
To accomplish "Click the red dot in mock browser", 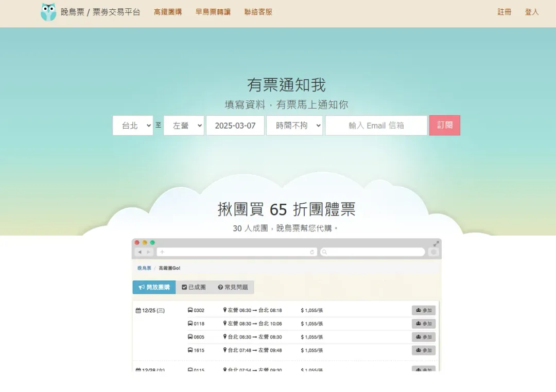I will (x=137, y=243).
